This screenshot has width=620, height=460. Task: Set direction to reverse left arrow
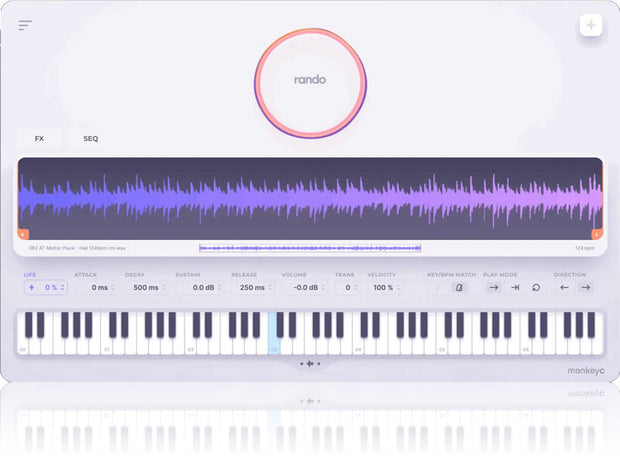click(x=564, y=288)
